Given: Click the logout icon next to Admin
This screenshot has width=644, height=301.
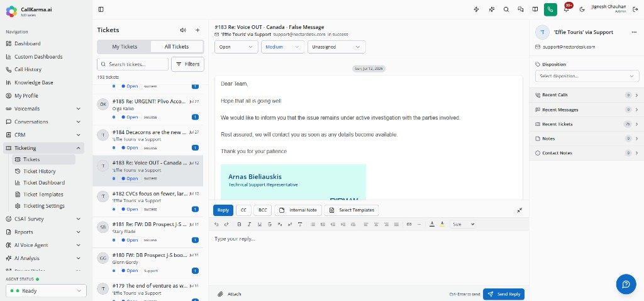Looking at the screenshot, I should coord(635,9).
